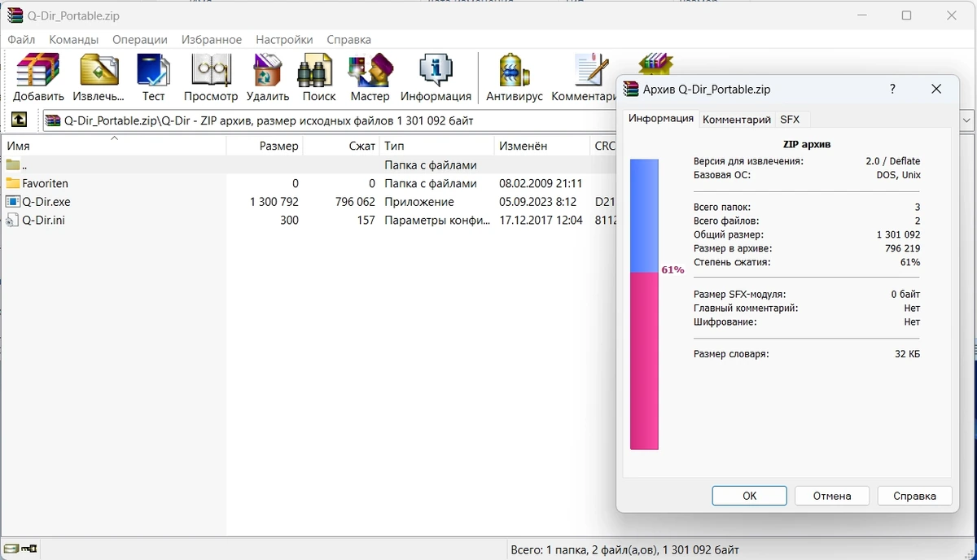The width and height of the screenshot is (977, 560).
Task: Switch to the Комментарий tab in dialog
Action: point(737,120)
